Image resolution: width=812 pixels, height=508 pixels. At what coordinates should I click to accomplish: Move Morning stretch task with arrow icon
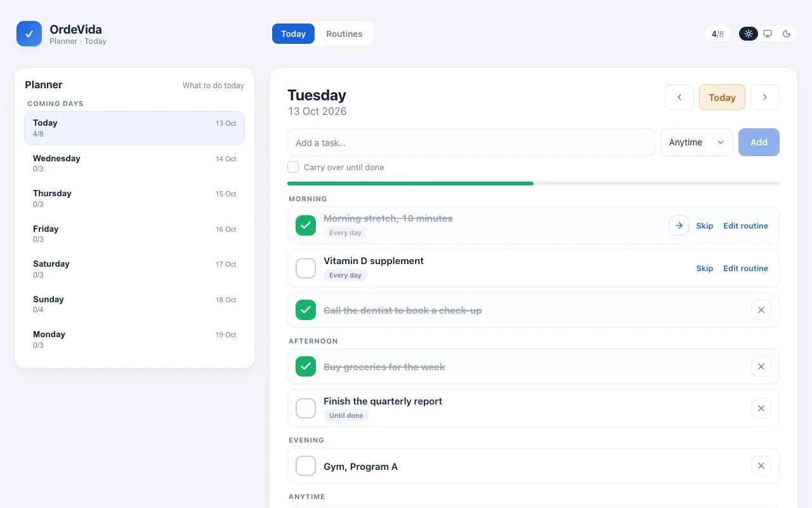(679, 225)
